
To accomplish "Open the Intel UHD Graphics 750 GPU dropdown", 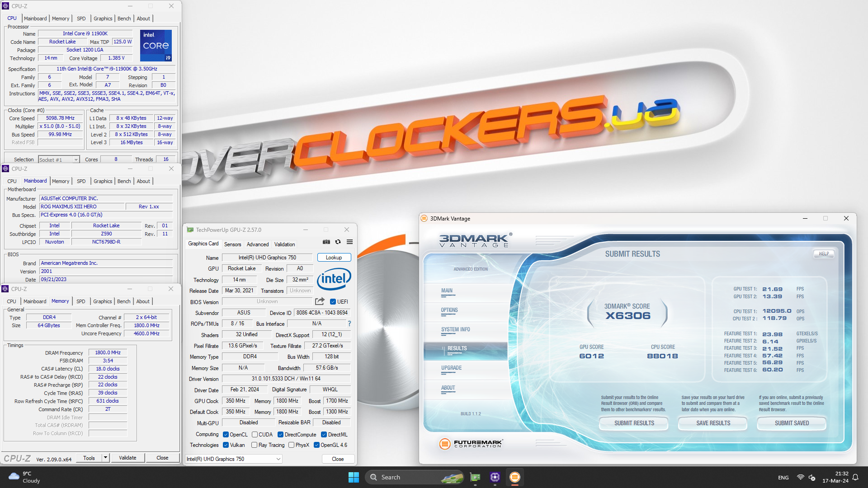I will click(x=234, y=459).
